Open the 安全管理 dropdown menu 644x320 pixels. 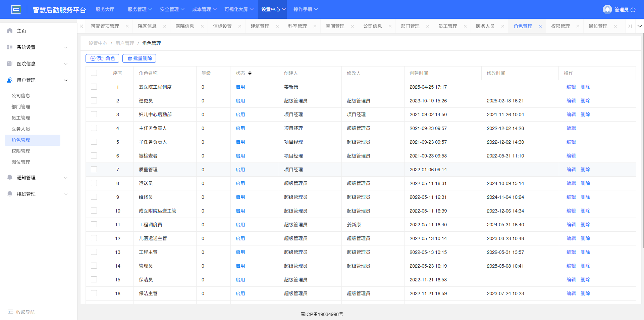pyautogui.click(x=172, y=9)
